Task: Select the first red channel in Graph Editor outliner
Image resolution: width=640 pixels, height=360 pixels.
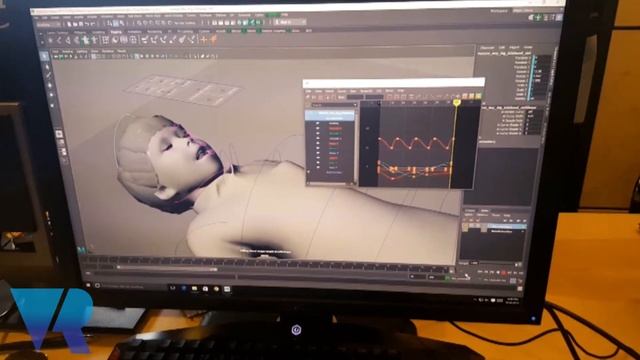Action: (x=335, y=128)
